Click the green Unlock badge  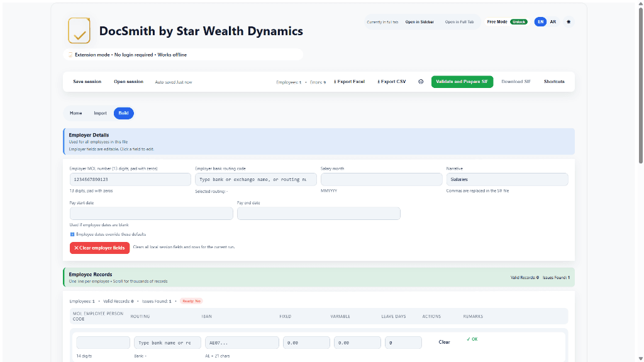point(518,22)
